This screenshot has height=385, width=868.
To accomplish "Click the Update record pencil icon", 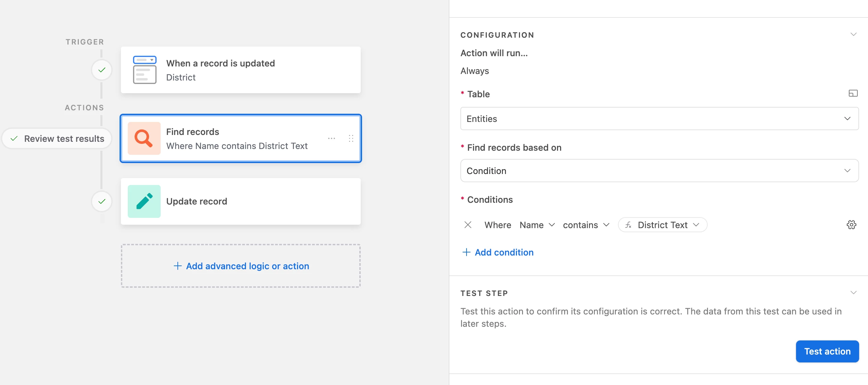I will pos(144,201).
